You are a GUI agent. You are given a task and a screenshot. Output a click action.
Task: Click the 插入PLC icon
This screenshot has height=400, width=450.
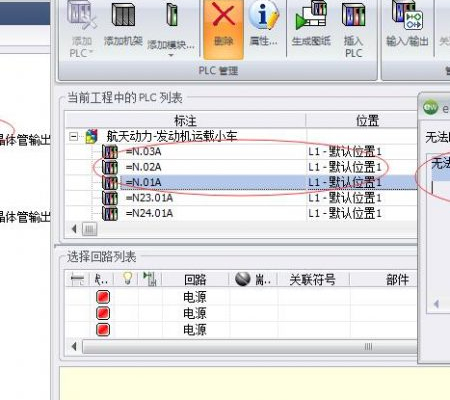coord(353,15)
